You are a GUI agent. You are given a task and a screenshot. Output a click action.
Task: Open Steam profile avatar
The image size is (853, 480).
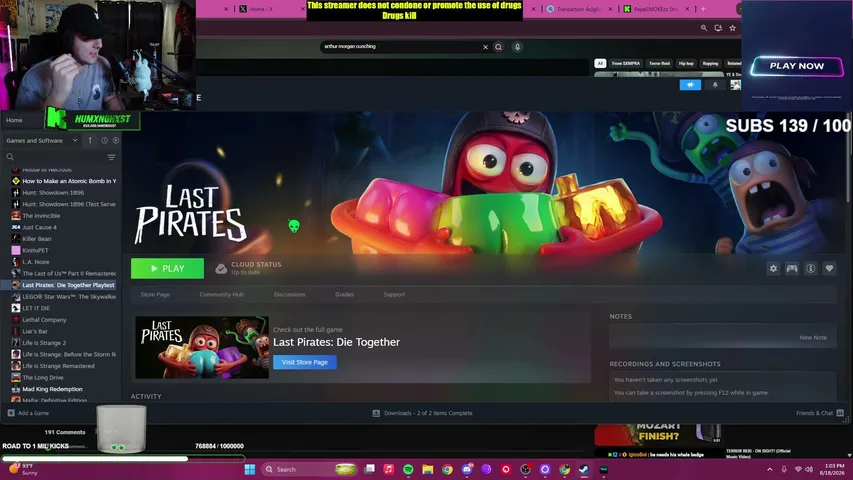point(735,85)
